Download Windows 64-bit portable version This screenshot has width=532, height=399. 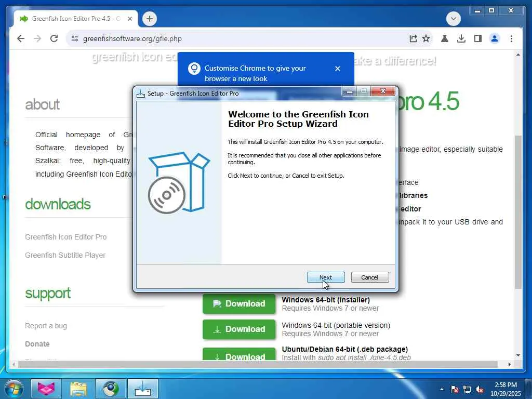(x=239, y=329)
